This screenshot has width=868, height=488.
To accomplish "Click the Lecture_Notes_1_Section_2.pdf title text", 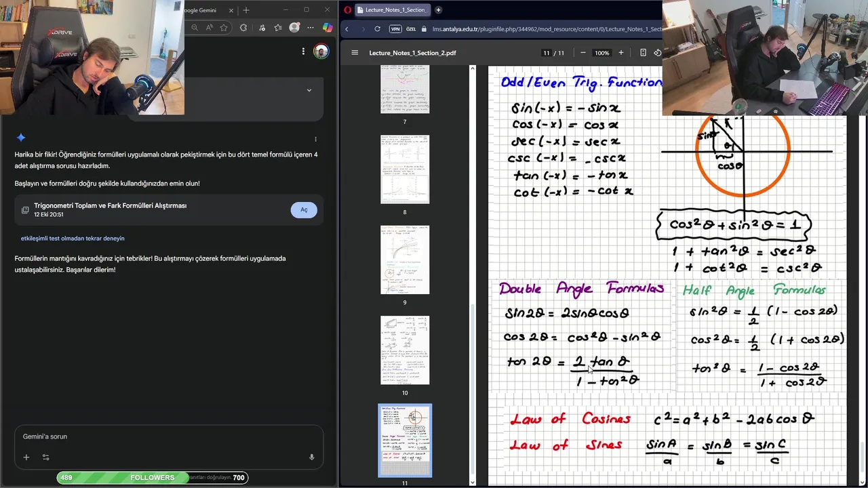I will [x=412, y=53].
